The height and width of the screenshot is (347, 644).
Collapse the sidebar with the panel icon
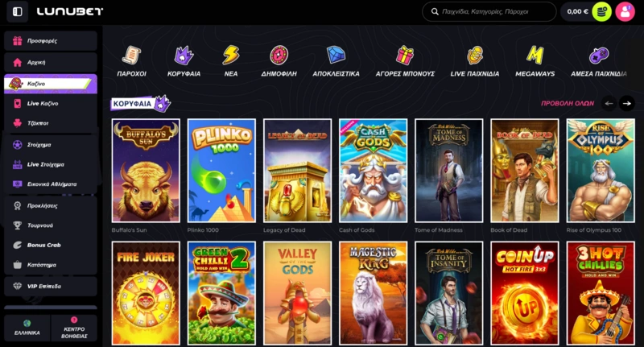point(17,11)
